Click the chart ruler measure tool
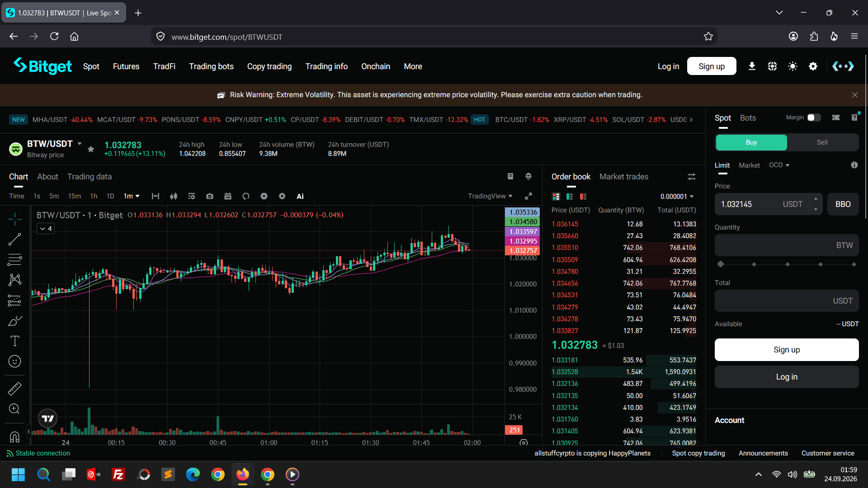The height and width of the screenshot is (488, 868). coord(14,389)
